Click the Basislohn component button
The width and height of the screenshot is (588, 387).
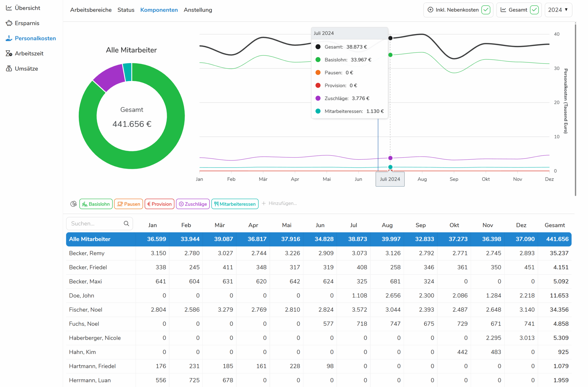(x=96, y=204)
